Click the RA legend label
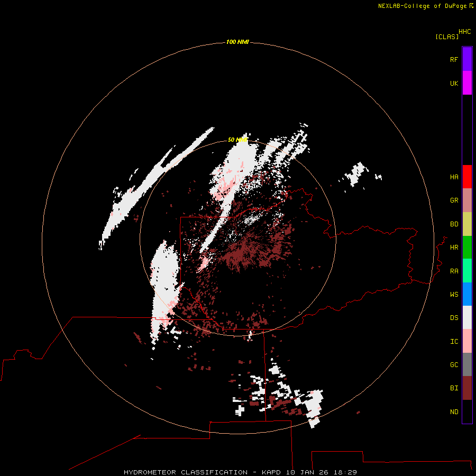The height and width of the screenshot is (476, 476). coord(454,271)
